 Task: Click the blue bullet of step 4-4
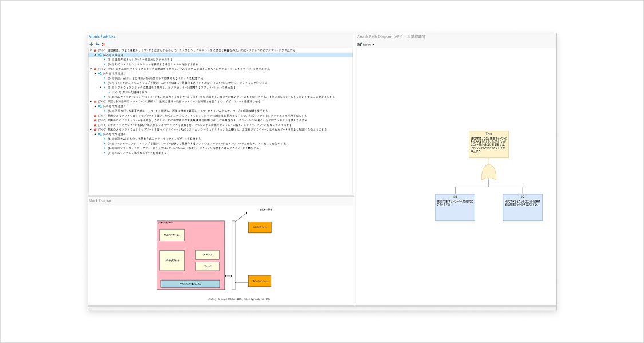pyautogui.click(x=105, y=153)
